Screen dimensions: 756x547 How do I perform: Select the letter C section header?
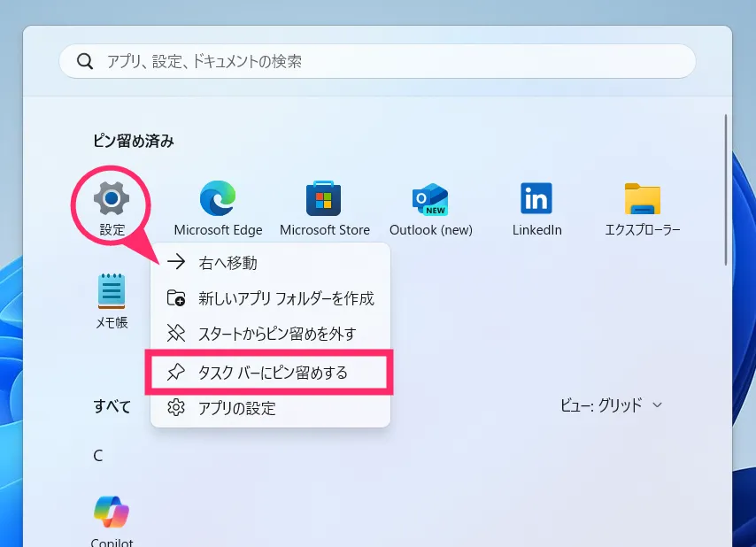coord(98,456)
